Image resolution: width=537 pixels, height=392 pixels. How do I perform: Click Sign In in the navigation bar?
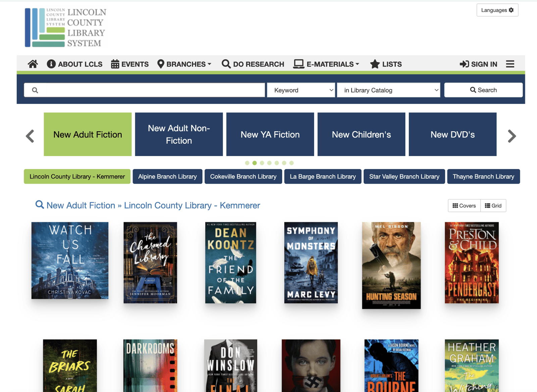[x=478, y=64]
